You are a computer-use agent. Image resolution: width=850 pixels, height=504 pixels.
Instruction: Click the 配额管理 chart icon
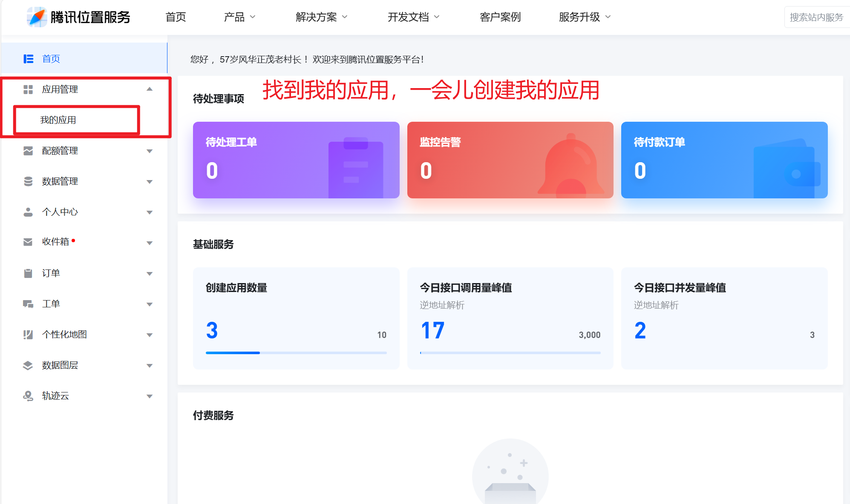pyautogui.click(x=28, y=151)
